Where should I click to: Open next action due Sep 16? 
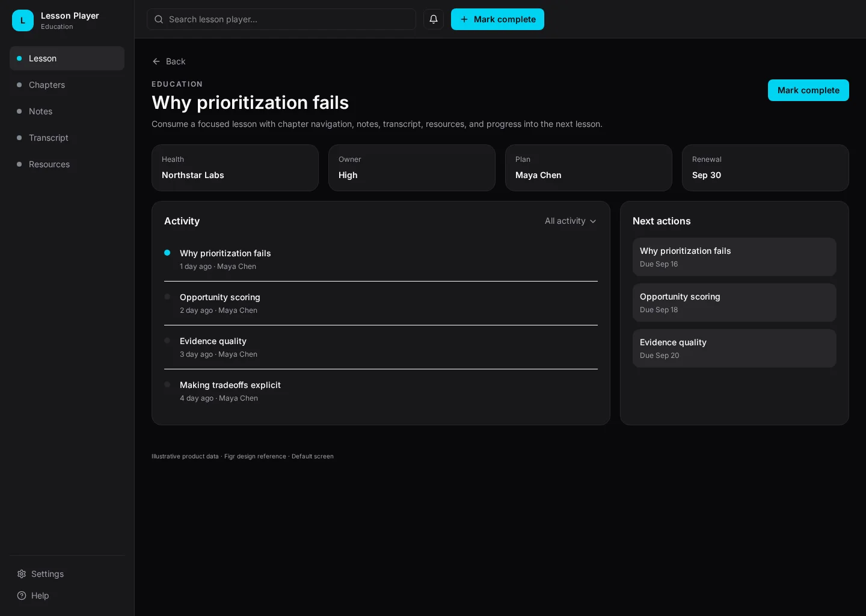point(734,257)
